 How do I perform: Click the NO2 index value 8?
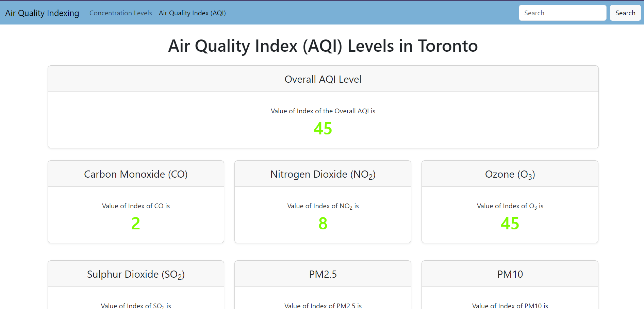tap(323, 223)
